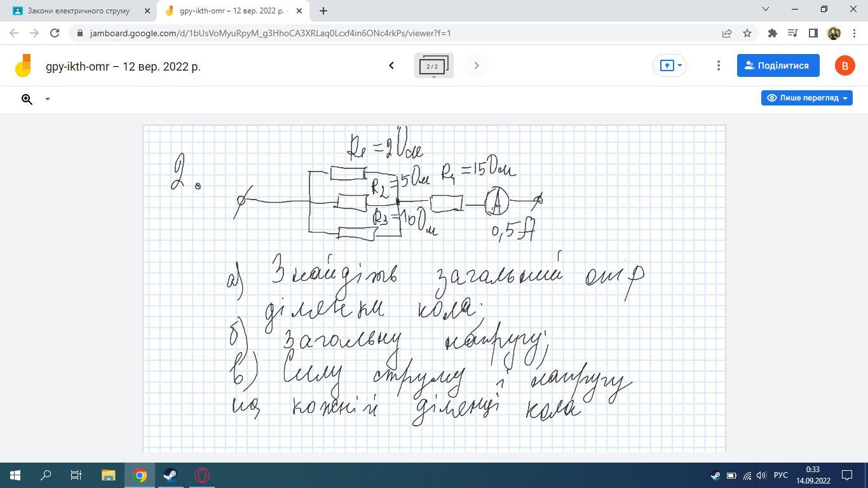Toggle the browser side panel
The image size is (868, 488).
(x=813, y=33)
